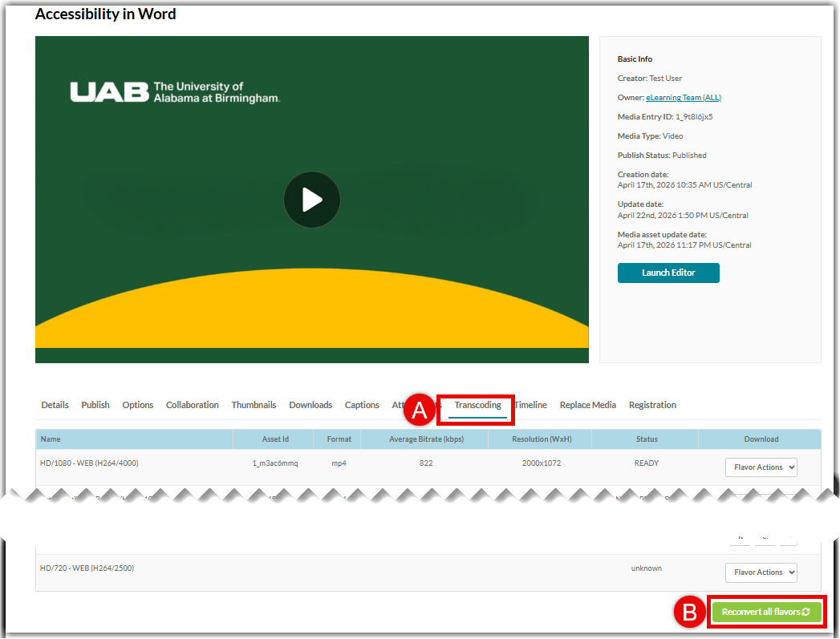The width and height of the screenshot is (840, 639).
Task: Select bitrate value 822
Action: click(427, 463)
